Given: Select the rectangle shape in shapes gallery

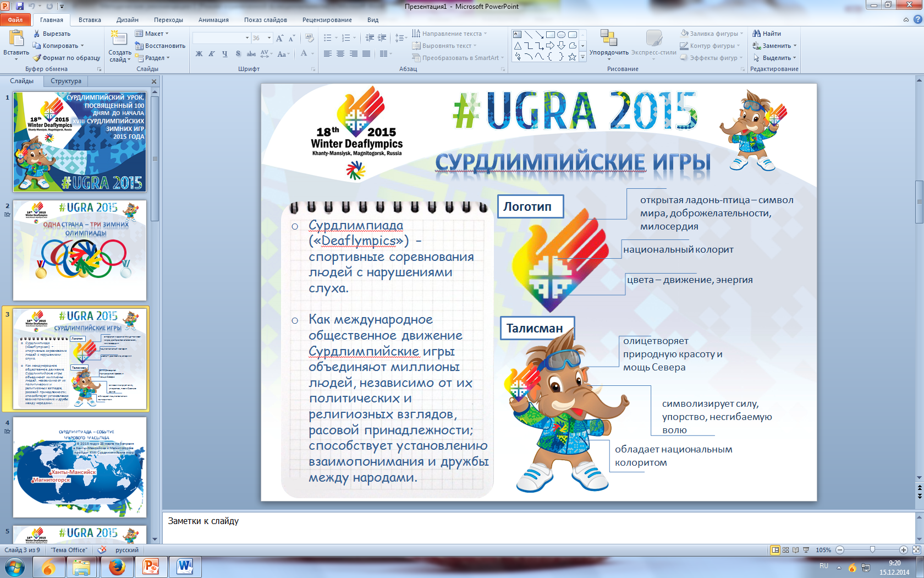Looking at the screenshot, I should (550, 35).
